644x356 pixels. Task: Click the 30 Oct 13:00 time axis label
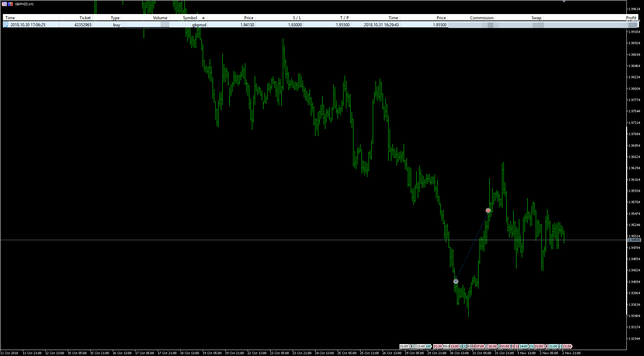[460, 353]
